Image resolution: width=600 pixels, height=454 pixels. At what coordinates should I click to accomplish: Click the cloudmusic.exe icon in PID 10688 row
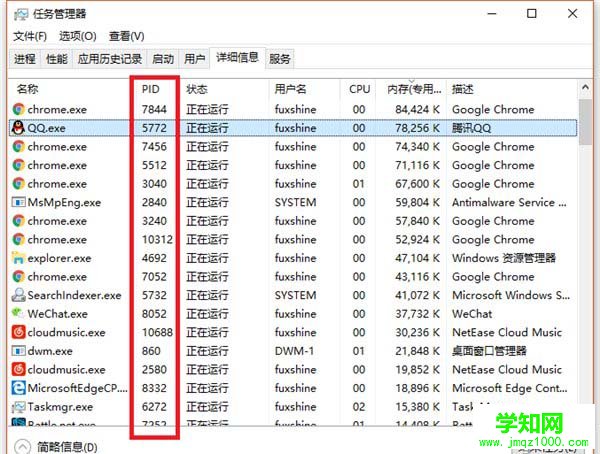click(18, 332)
